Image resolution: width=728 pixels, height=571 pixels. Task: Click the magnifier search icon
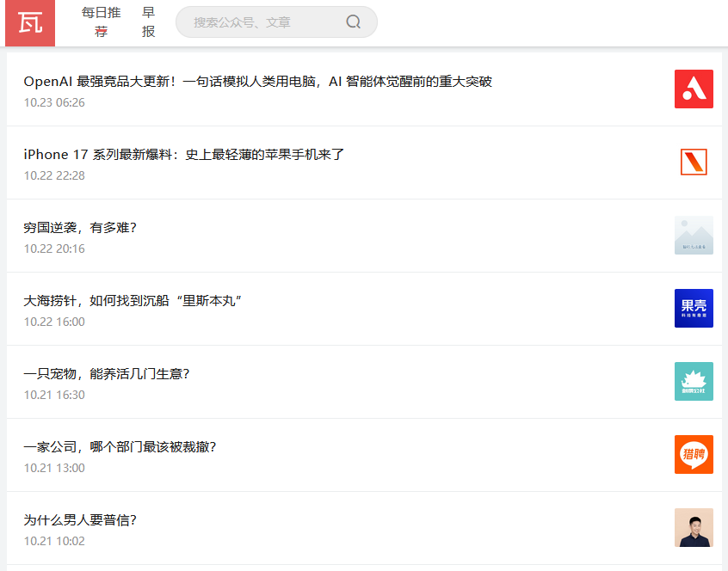354,21
